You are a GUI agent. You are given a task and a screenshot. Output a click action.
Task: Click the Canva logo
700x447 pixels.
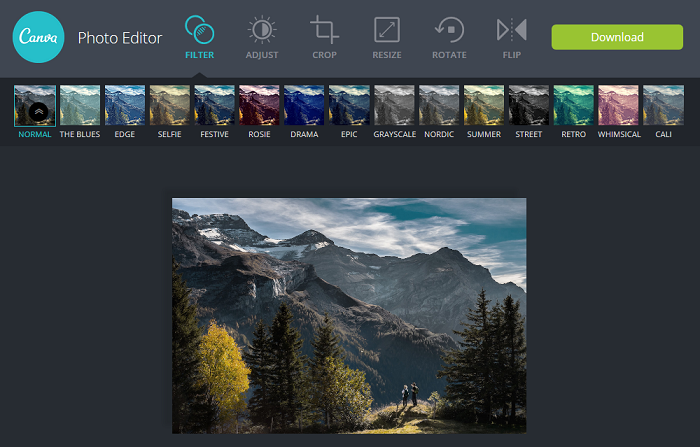pos(38,37)
